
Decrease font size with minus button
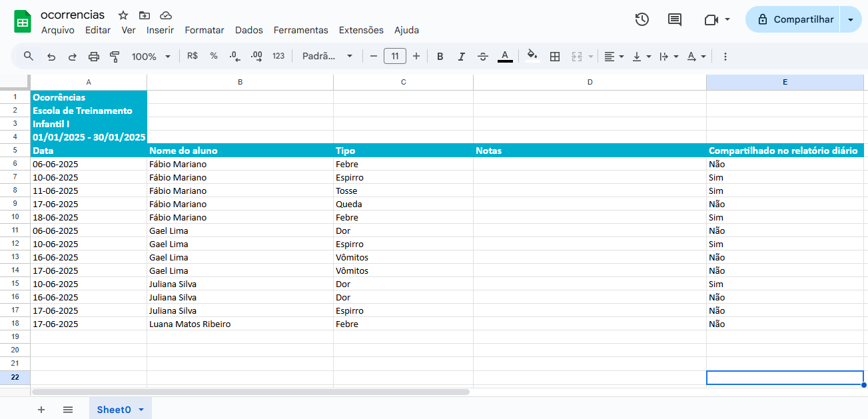tap(374, 56)
